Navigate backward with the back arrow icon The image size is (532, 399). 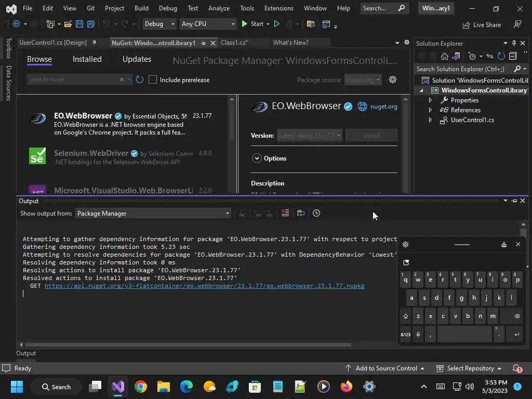tap(16, 24)
